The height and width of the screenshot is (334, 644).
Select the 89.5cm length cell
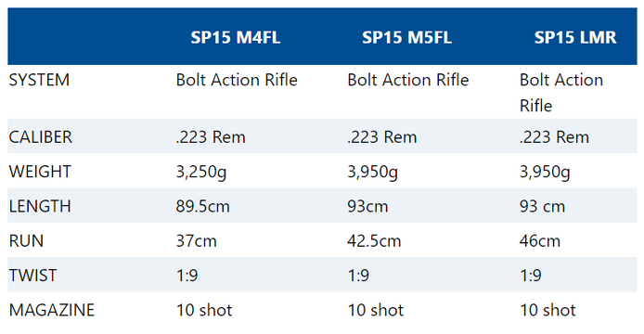(x=203, y=206)
